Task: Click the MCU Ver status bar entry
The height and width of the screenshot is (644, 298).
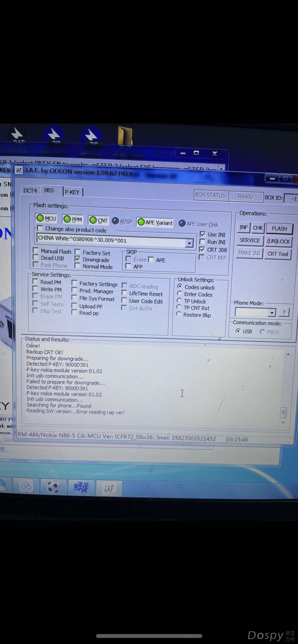Action: pyautogui.click(x=121, y=437)
